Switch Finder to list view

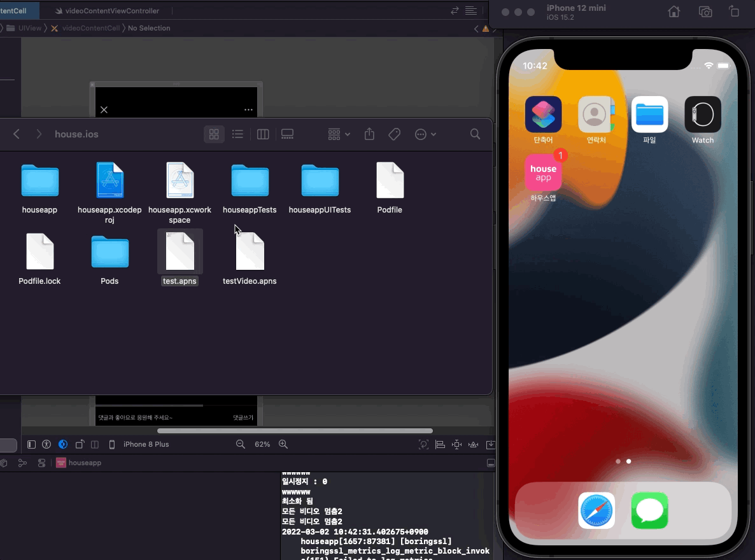coord(237,134)
